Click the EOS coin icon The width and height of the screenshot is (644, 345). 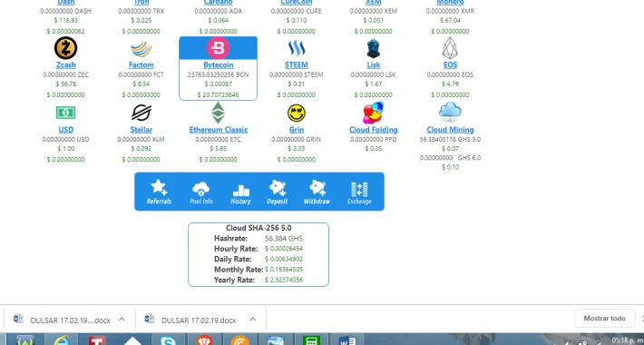click(x=450, y=48)
